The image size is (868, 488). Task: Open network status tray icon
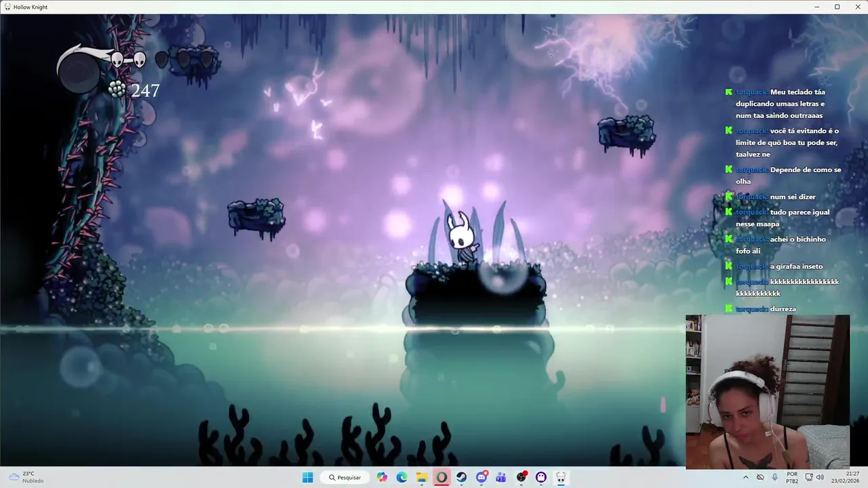(809, 477)
